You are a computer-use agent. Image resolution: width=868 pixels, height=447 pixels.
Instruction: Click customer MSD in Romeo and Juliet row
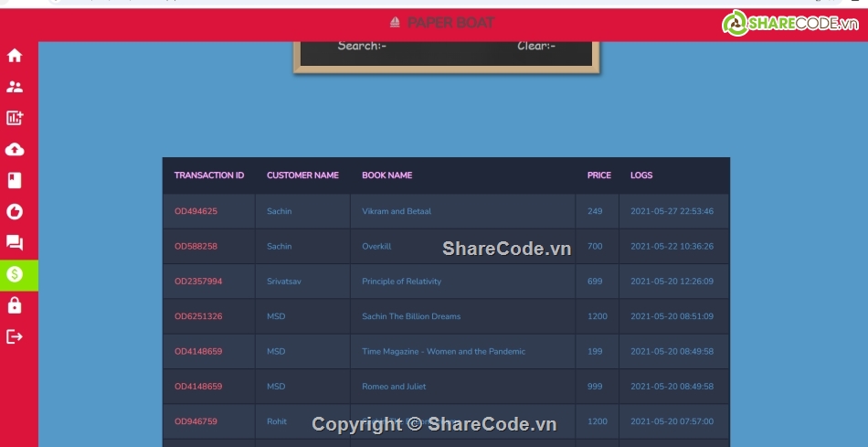click(x=276, y=386)
